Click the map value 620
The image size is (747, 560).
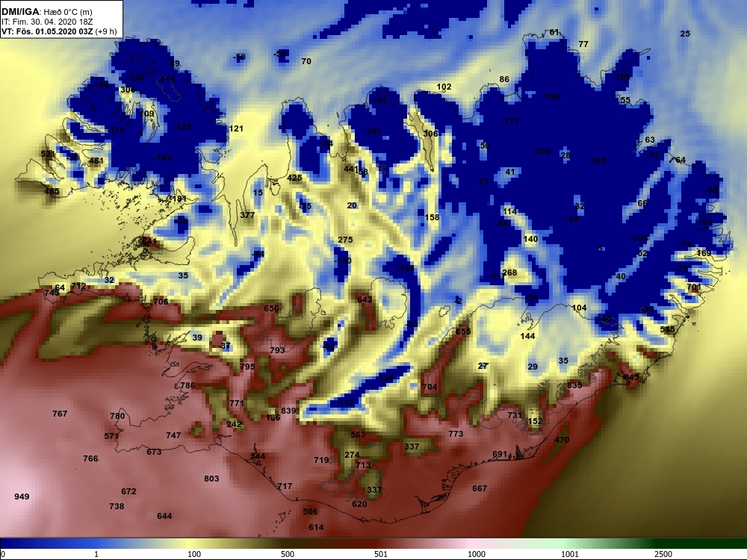[360, 504]
